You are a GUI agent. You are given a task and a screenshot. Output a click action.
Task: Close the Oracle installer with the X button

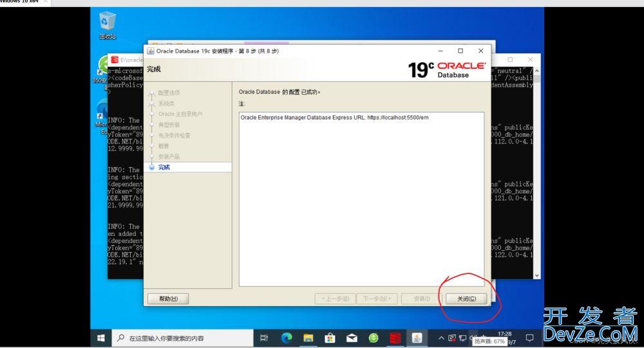(x=480, y=51)
